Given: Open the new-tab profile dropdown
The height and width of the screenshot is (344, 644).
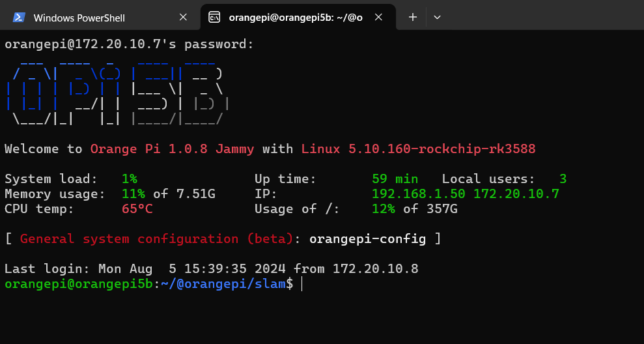Looking at the screenshot, I should coord(437,17).
